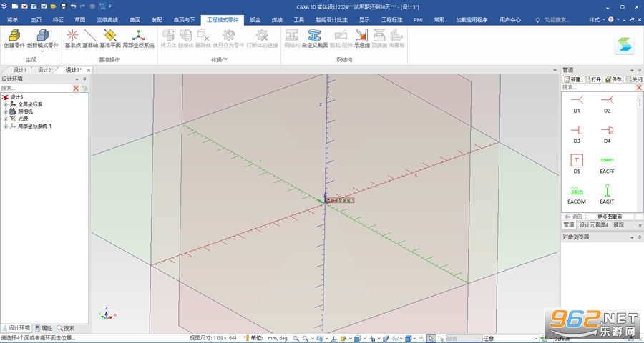The height and width of the screenshot is (343, 644).
Task: Select the D5 pipe element
Action: pyautogui.click(x=577, y=164)
